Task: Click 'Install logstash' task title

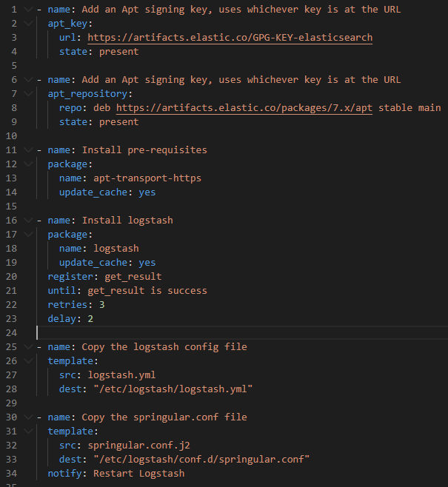Action: tap(127, 221)
